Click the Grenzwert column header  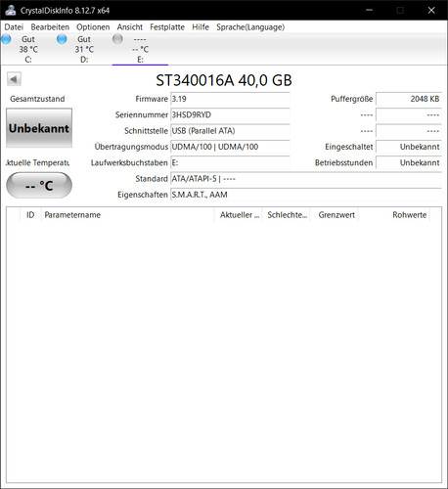335,215
